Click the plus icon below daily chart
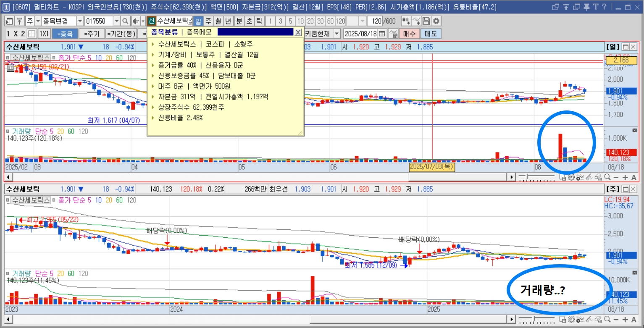 pos(625,177)
